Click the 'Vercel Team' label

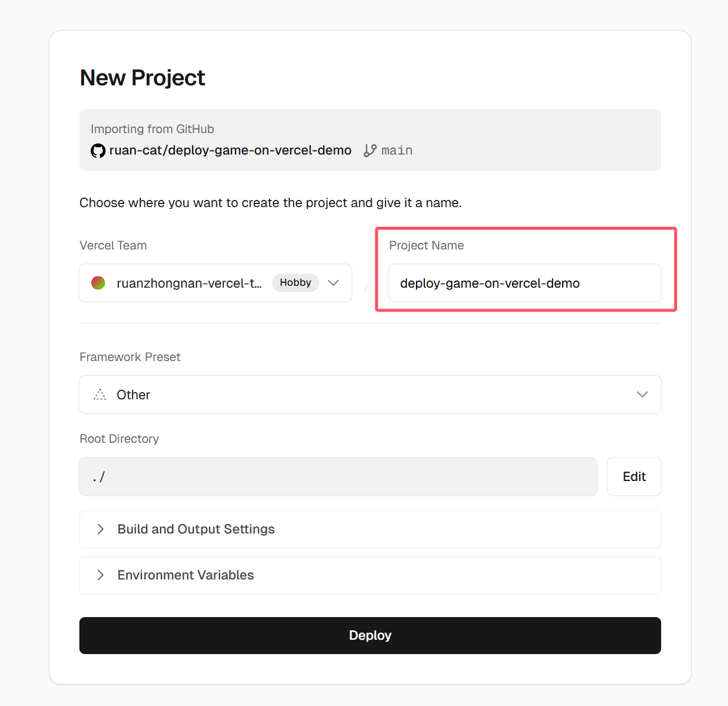coord(113,245)
